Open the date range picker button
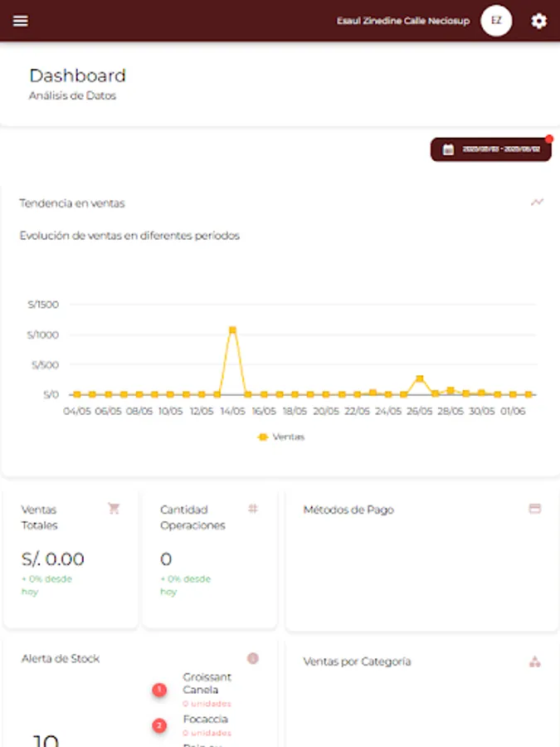Viewport: 560px width, 747px height. click(x=491, y=149)
